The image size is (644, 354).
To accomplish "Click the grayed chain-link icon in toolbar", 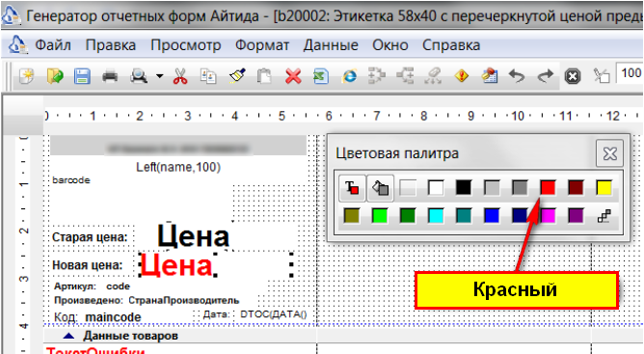I will coord(433,76).
